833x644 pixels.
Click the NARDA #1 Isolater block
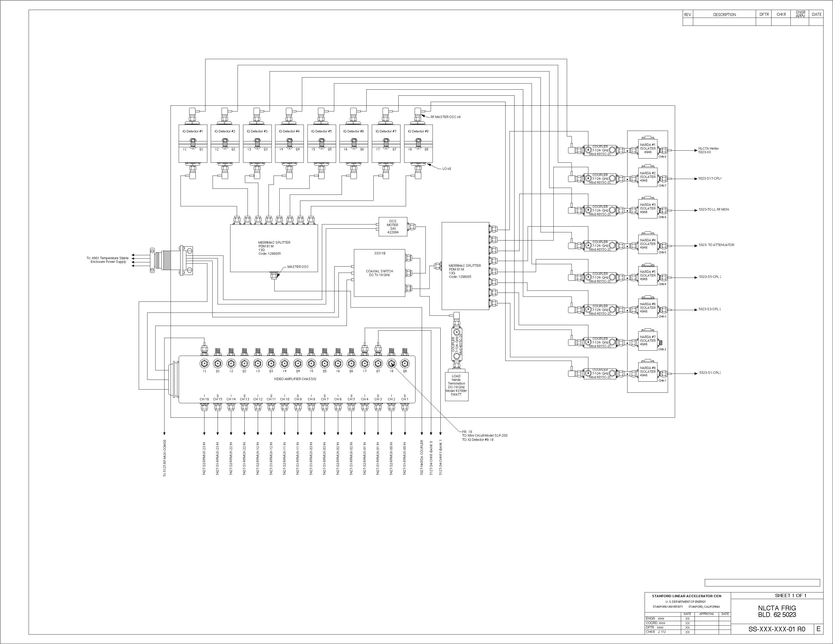point(648,149)
